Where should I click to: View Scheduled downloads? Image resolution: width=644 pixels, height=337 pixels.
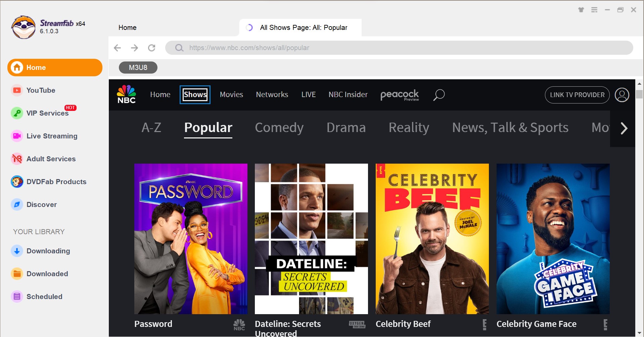click(37, 297)
